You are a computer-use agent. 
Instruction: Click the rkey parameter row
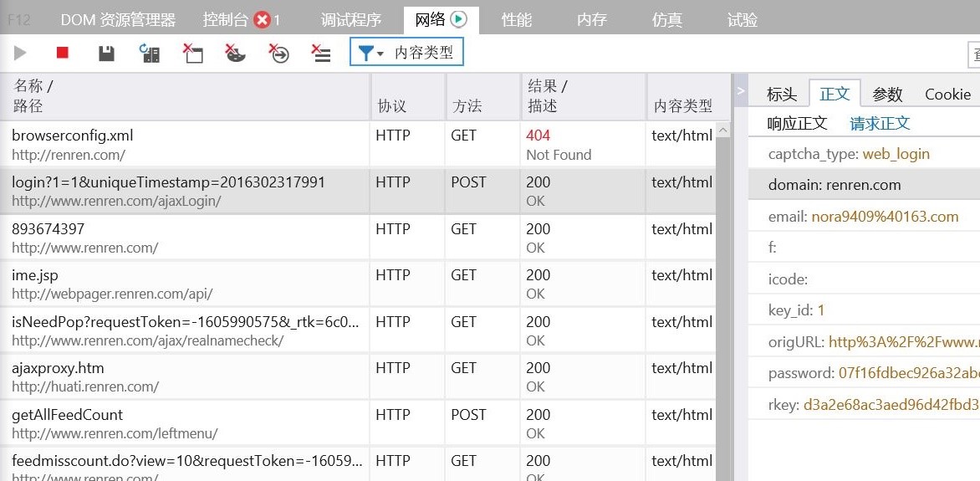[x=864, y=404]
